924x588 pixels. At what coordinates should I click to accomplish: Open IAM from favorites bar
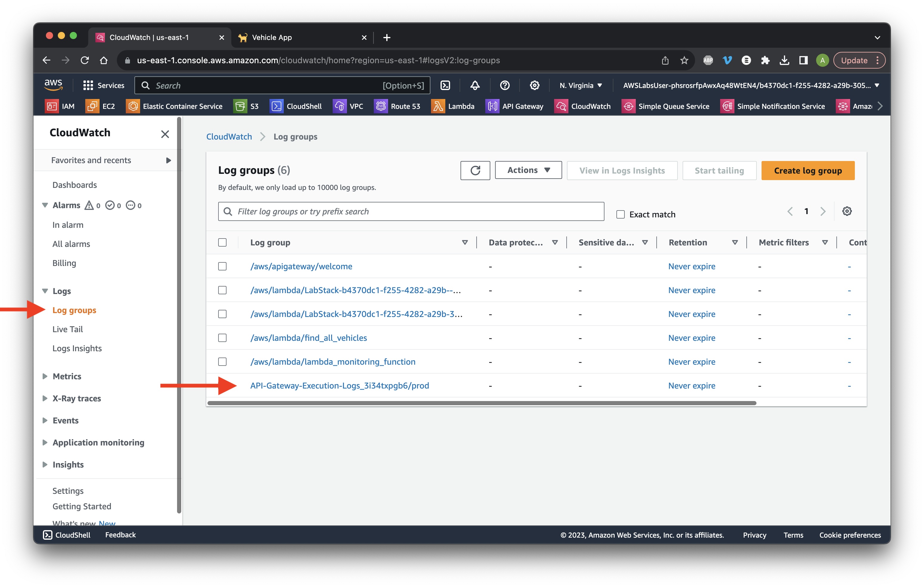coord(60,106)
